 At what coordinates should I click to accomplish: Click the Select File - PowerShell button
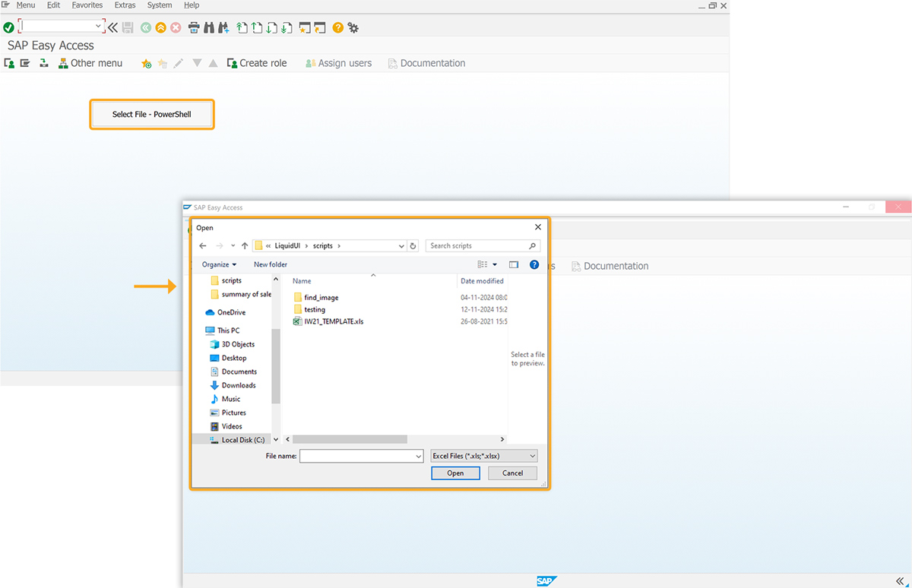[x=152, y=114]
